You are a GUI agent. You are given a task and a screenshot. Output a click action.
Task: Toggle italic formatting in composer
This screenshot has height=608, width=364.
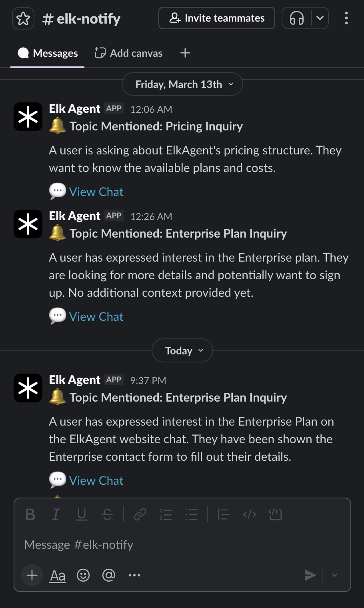tap(56, 514)
